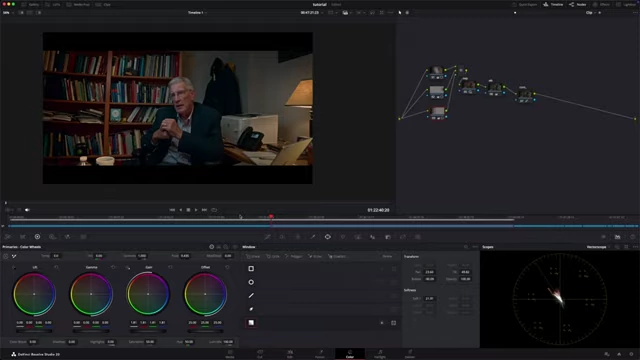640x360 pixels.
Task: Reset the Gamma color wheel
Action: tap(113, 267)
